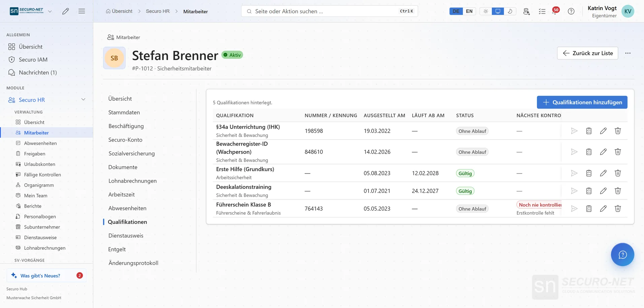644x308 pixels.
Task: Open the Stammdaten section
Action: click(124, 112)
